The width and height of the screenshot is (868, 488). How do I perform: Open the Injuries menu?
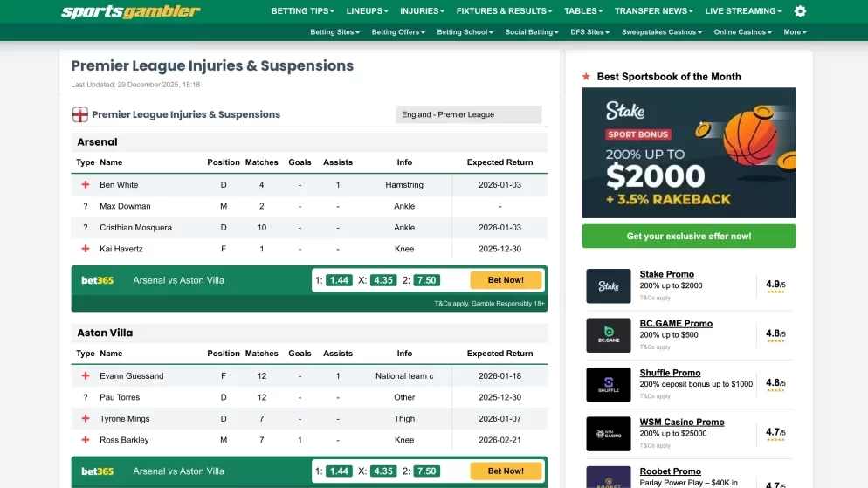(x=423, y=11)
